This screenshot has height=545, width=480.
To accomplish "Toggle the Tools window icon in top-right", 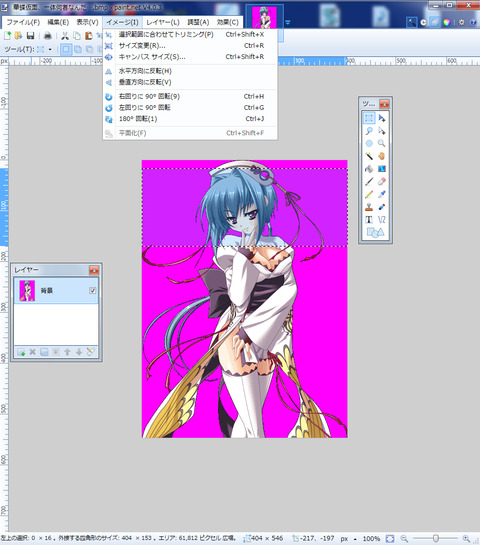I will point(411,22).
